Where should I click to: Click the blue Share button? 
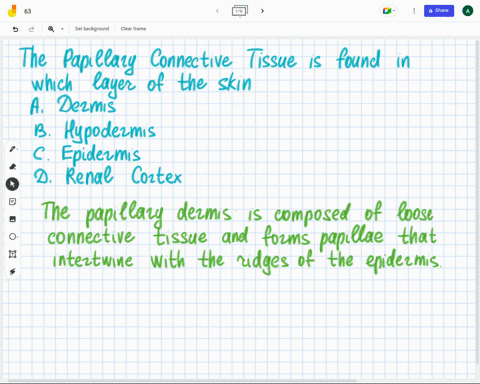click(439, 11)
